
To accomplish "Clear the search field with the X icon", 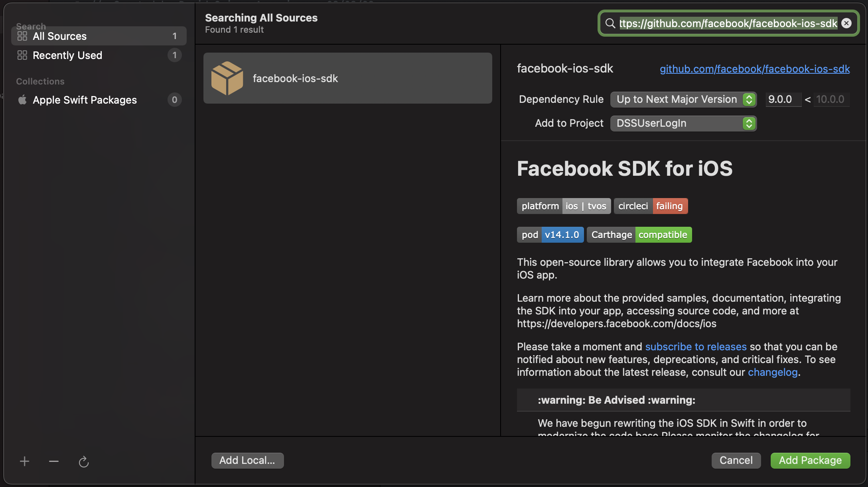I will coord(846,23).
